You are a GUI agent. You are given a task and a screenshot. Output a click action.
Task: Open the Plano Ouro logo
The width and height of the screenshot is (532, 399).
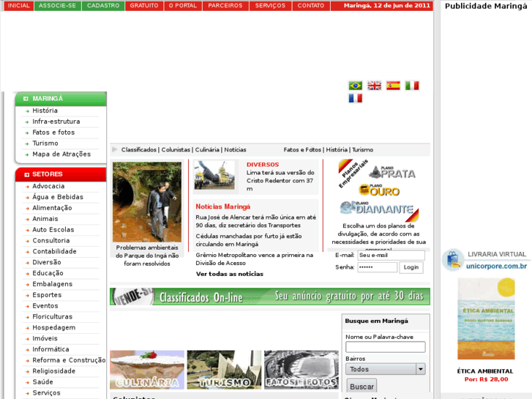(379, 190)
